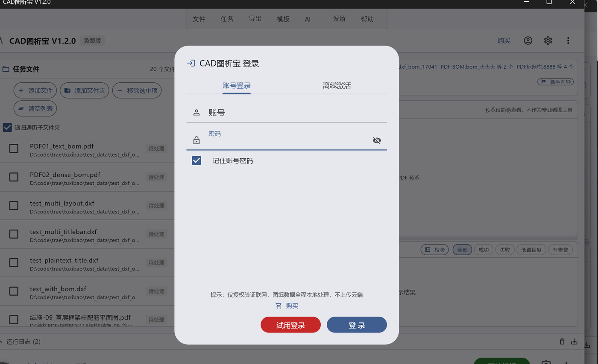Switch to the 账号登录 tab
The image size is (598, 364).
[x=236, y=85]
